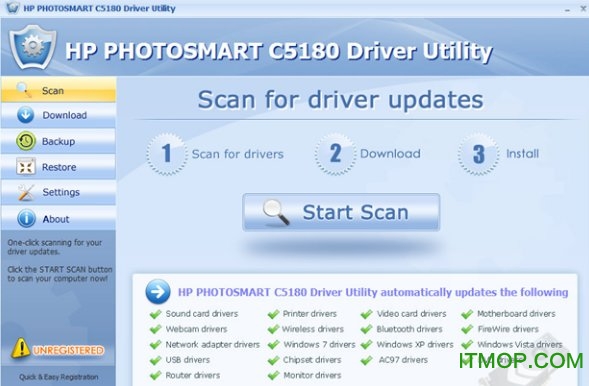The height and width of the screenshot is (386, 589).
Task: Click the Restore arrows icon
Action: (x=26, y=167)
